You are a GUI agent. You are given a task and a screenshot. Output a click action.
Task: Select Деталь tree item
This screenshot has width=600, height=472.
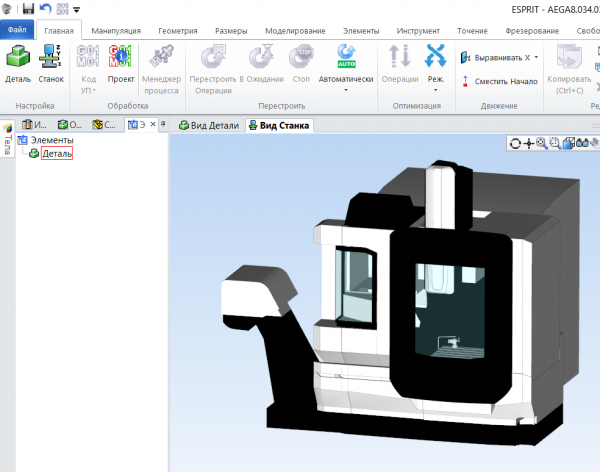[57, 154]
